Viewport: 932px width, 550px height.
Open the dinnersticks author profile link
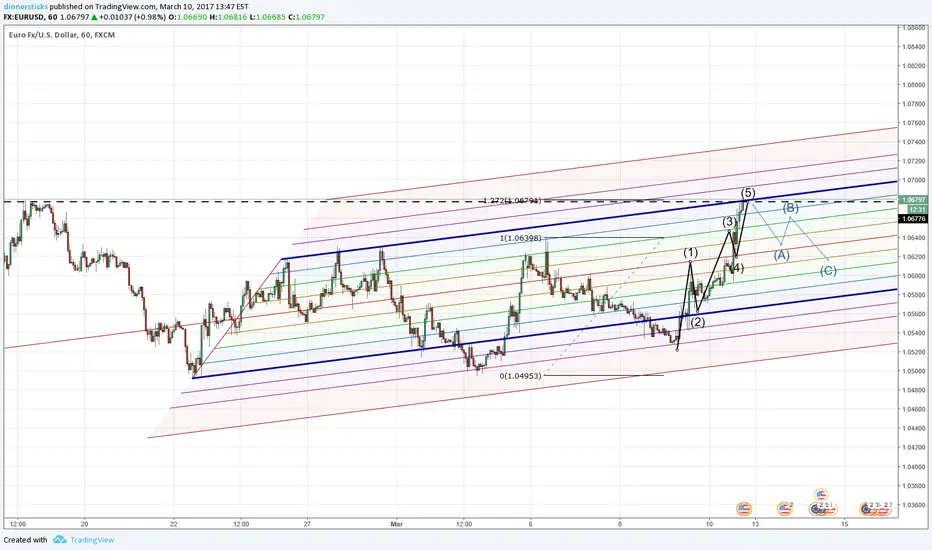26,7
